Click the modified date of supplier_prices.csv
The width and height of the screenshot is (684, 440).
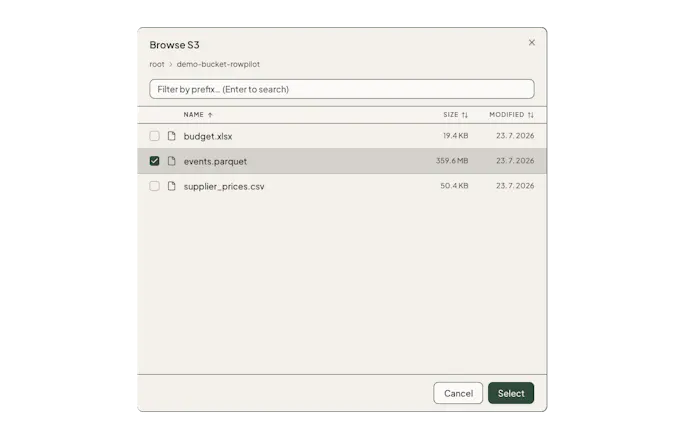point(515,186)
